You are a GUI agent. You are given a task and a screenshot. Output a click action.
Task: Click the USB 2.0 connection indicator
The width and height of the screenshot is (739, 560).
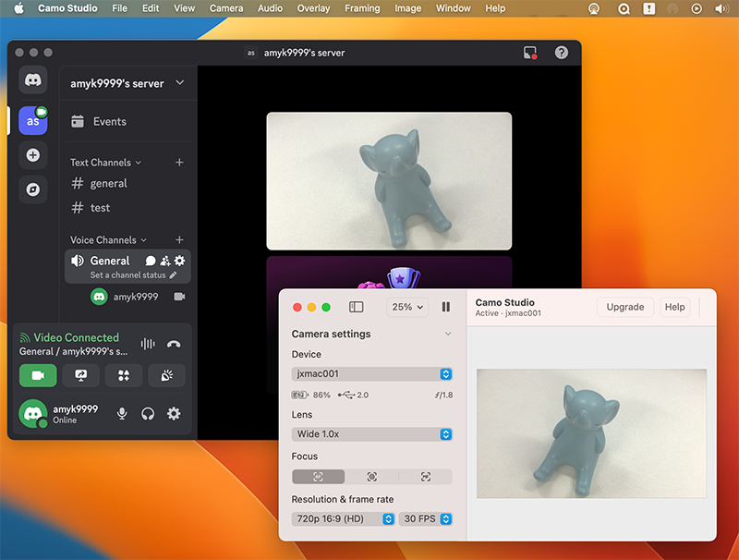coord(354,395)
